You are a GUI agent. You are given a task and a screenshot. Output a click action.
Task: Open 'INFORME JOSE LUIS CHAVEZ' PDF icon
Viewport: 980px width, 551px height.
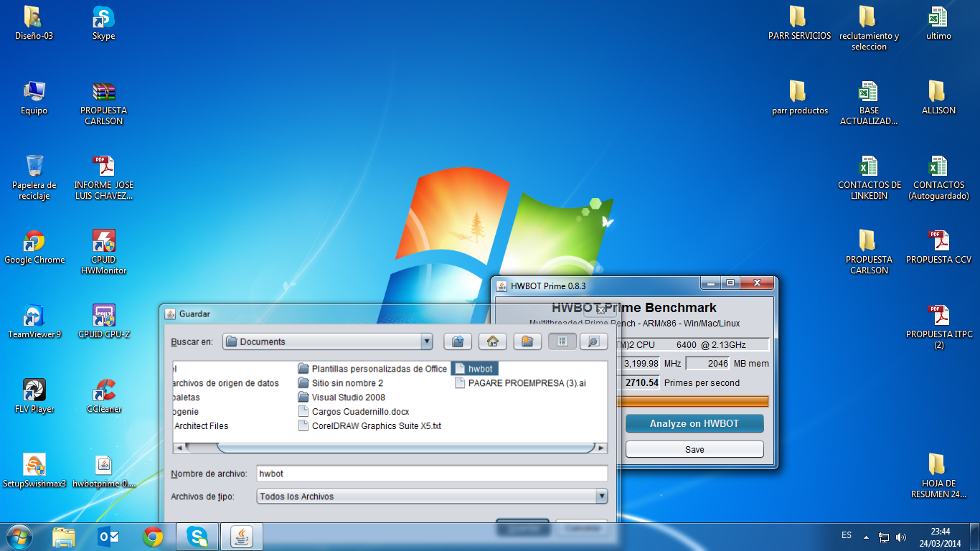coord(103,177)
